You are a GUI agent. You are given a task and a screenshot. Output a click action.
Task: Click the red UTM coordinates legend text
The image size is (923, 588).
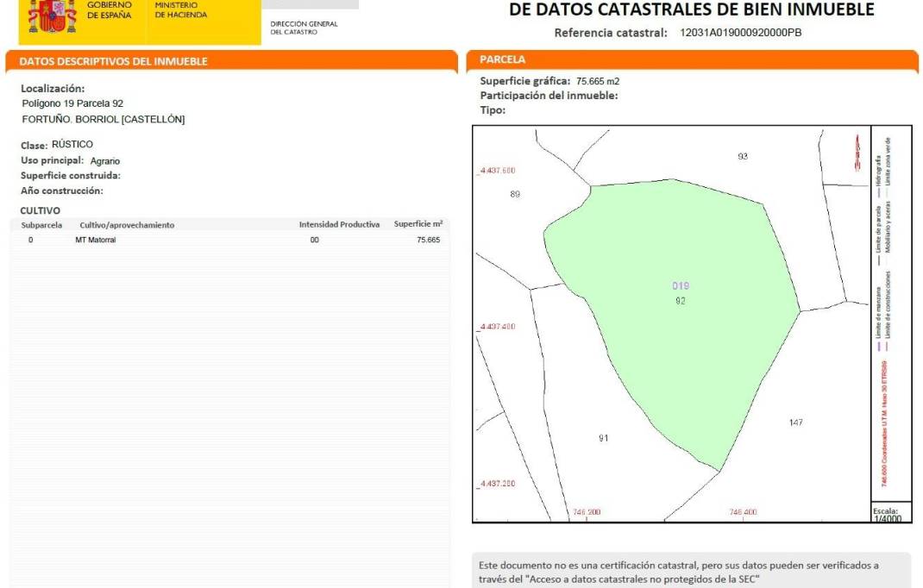point(884,424)
